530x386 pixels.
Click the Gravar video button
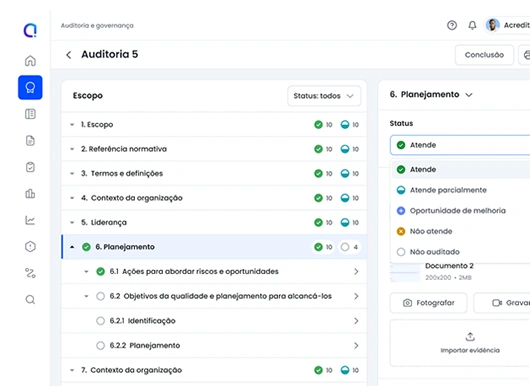pyautogui.click(x=502, y=303)
